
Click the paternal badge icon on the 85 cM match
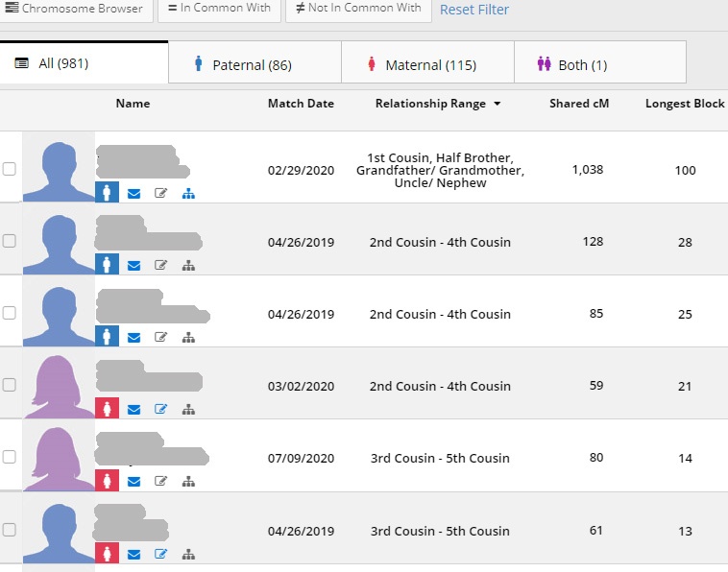coord(107,337)
